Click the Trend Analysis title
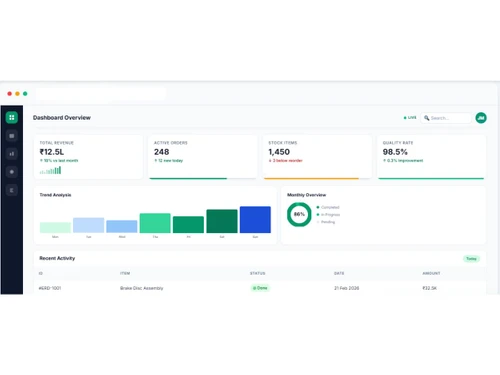 [x=55, y=195]
